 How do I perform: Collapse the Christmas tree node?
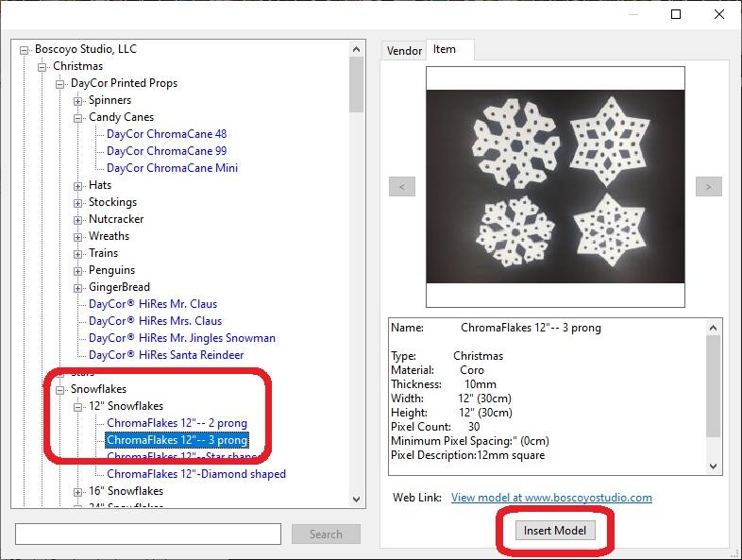pyautogui.click(x=42, y=67)
